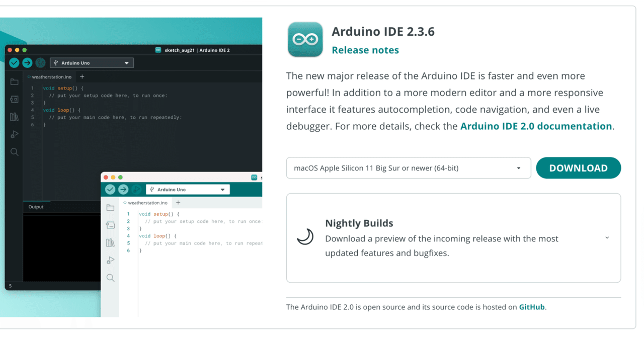Visit the GitHub source code link

532,307
